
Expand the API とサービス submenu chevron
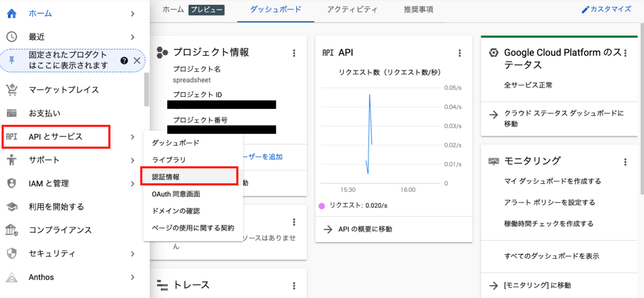pos(133,137)
